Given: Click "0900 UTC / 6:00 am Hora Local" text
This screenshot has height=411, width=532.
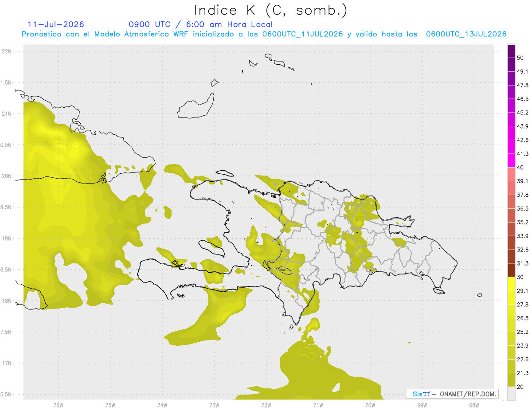Looking at the screenshot, I should tap(201, 24).
